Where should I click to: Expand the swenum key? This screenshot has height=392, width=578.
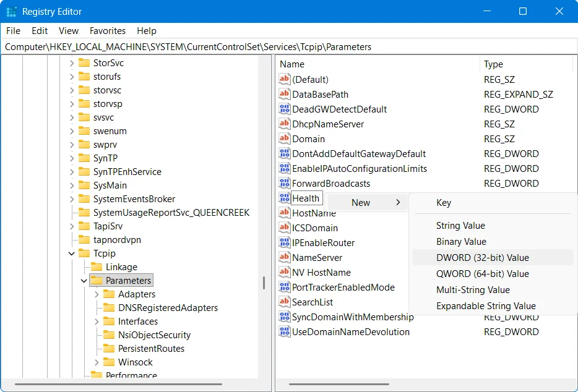coord(72,131)
